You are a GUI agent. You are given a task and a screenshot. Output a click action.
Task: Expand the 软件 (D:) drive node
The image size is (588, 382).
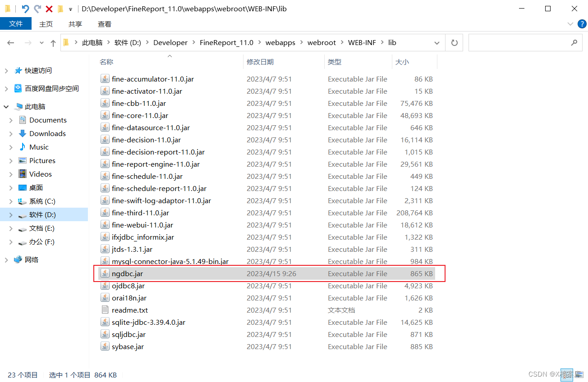(x=11, y=215)
